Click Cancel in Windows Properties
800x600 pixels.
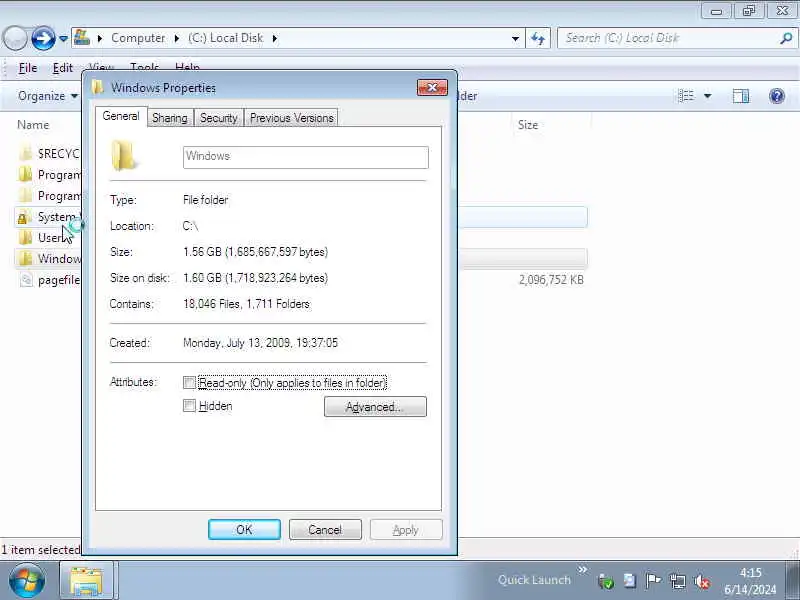click(325, 530)
